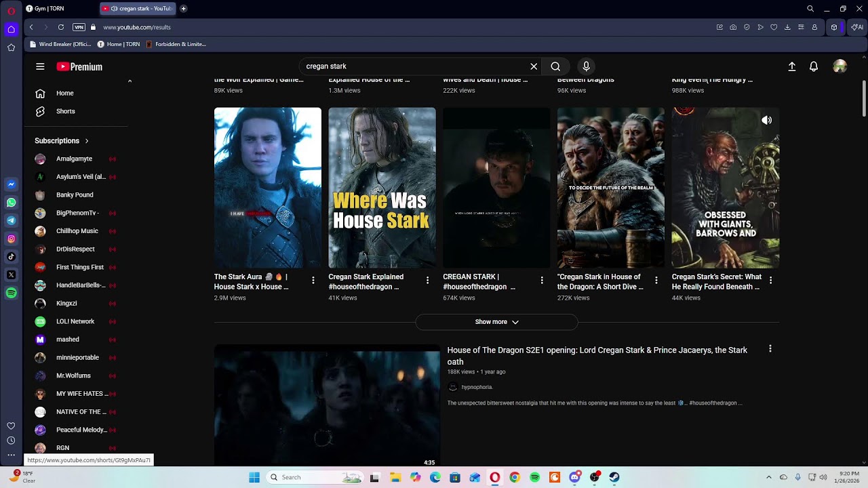
Task: Open the LOL! Network subscription
Action: point(76,321)
